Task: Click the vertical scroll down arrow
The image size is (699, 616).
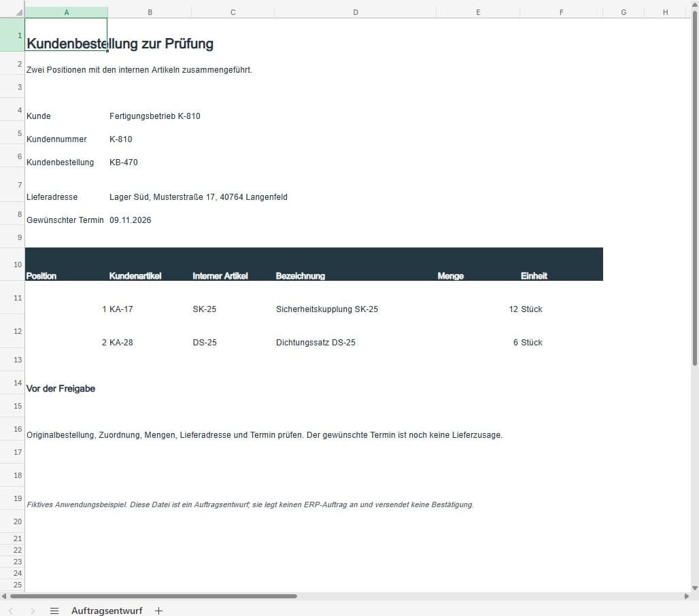Action: [x=694, y=588]
